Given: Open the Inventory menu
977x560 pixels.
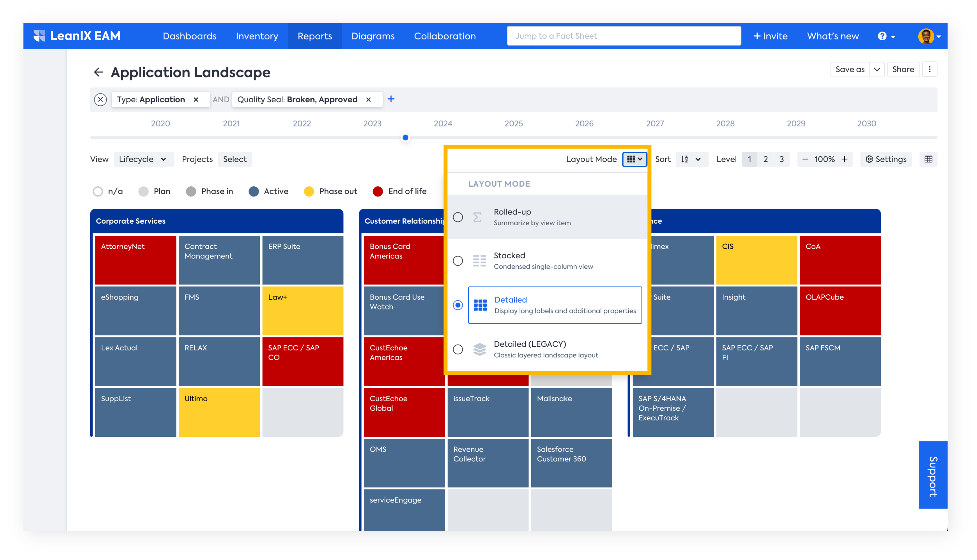Looking at the screenshot, I should (x=257, y=36).
